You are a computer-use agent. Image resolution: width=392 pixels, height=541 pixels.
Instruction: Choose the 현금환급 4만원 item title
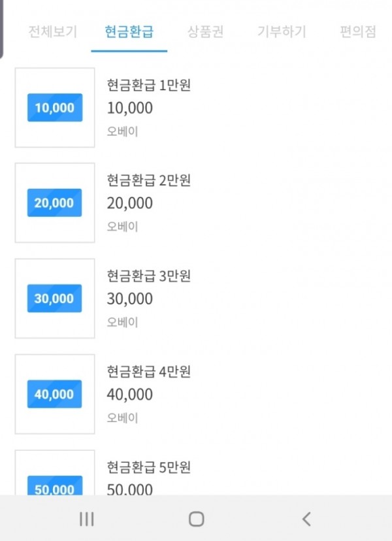click(x=149, y=372)
